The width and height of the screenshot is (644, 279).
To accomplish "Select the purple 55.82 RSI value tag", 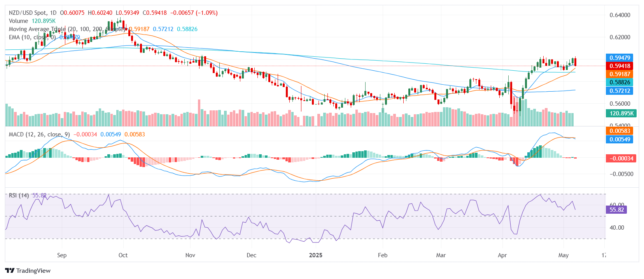I will pyautogui.click(x=616, y=210).
